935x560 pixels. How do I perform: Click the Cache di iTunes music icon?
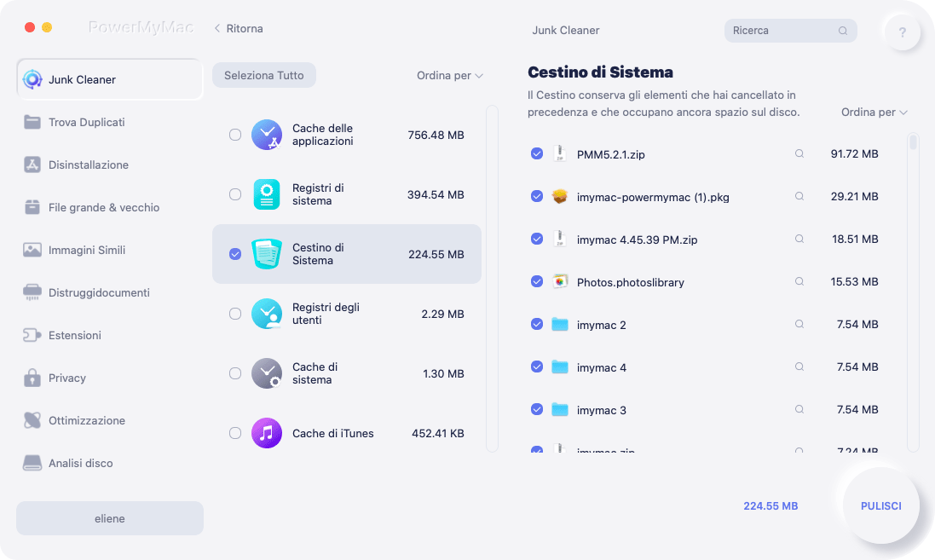267,433
